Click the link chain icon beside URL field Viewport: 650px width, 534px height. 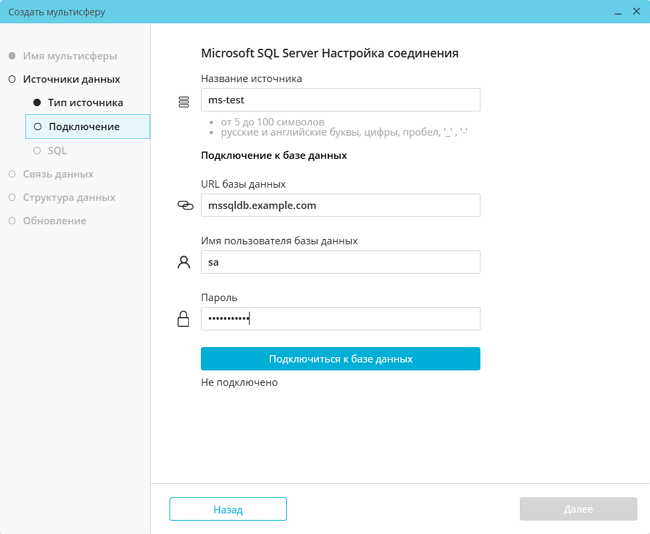click(184, 205)
